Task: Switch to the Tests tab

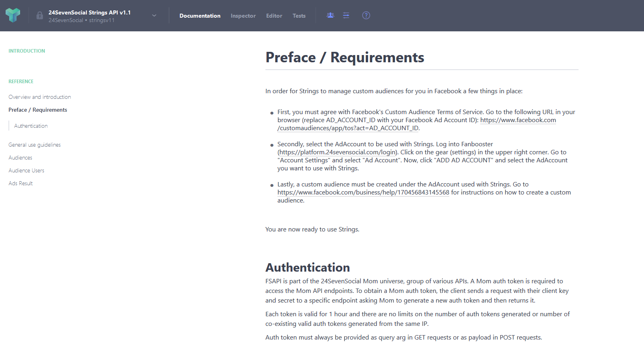Action: [299, 16]
